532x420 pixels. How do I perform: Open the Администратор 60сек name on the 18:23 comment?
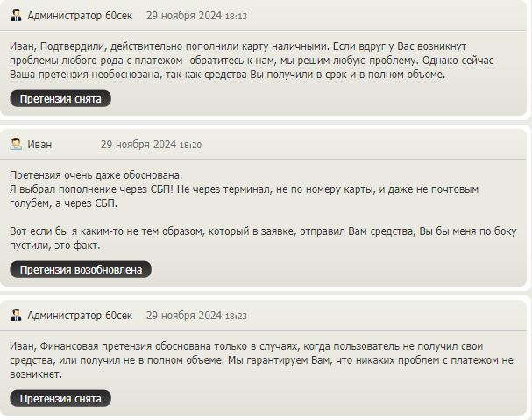pos(80,316)
